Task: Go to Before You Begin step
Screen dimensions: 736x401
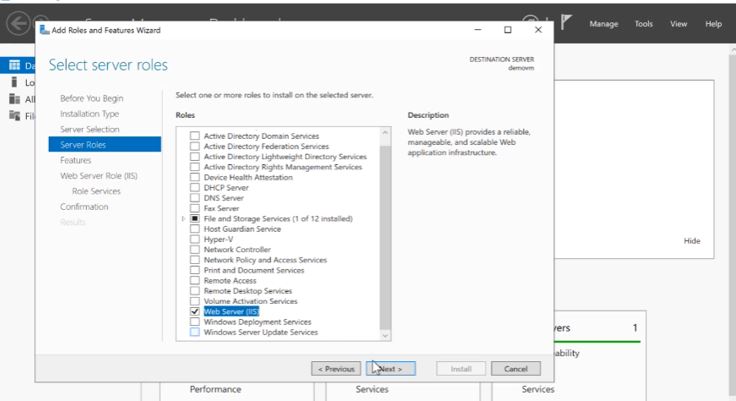Action: point(92,98)
